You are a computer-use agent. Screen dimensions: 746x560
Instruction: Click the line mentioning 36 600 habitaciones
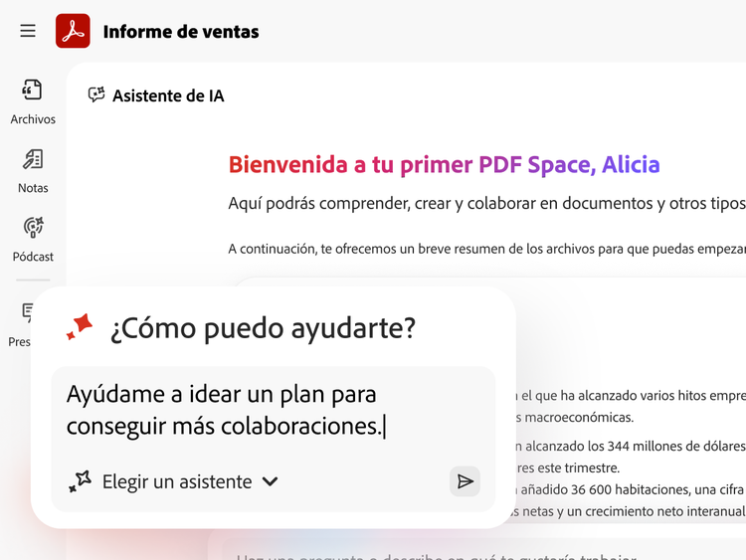click(x=631, y=489)
